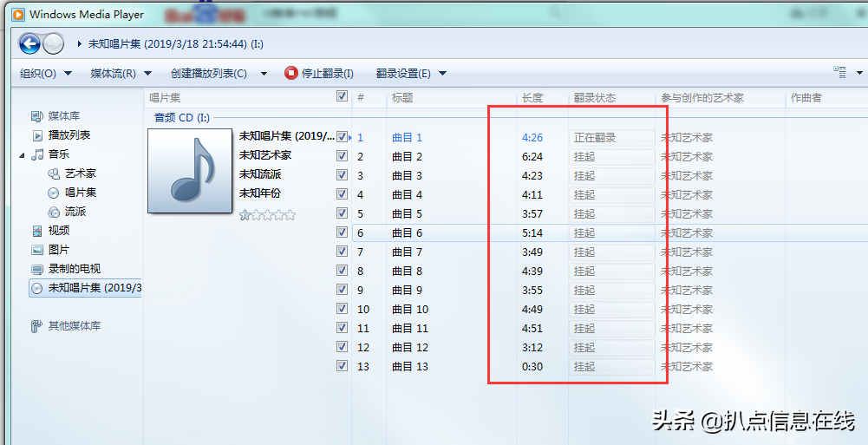Uncheck the checkbox for 曲目 1
Viewport: 868px width, 445px height.
(x=343, y=137)
